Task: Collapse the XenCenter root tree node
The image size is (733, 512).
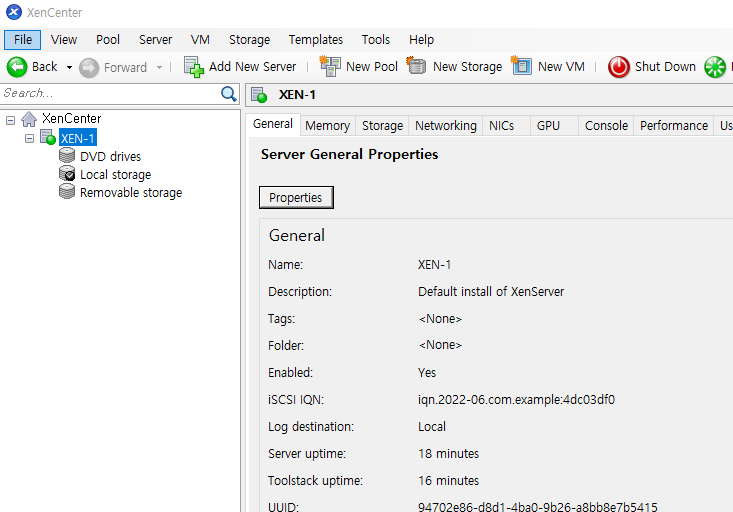Action: click(x=10, y=121)
